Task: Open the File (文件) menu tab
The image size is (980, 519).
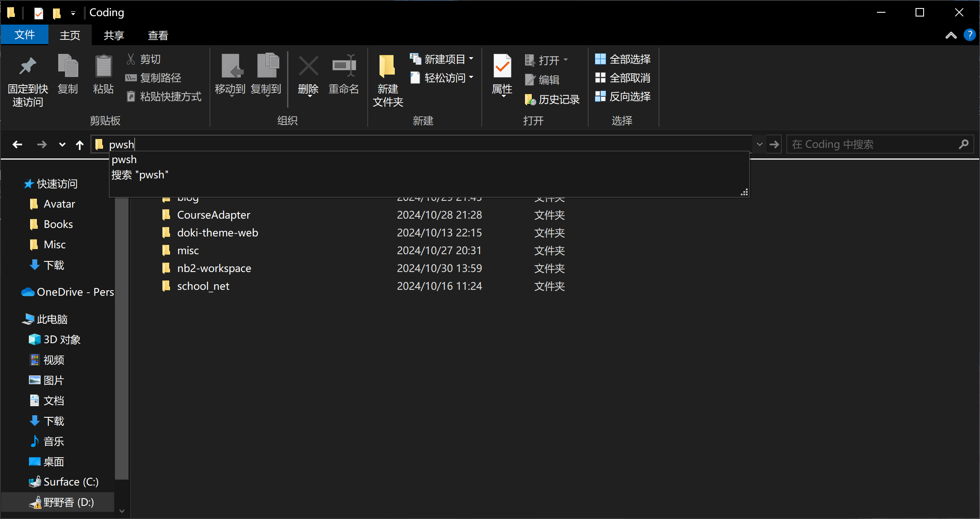Action: click(x=25, y=35)
